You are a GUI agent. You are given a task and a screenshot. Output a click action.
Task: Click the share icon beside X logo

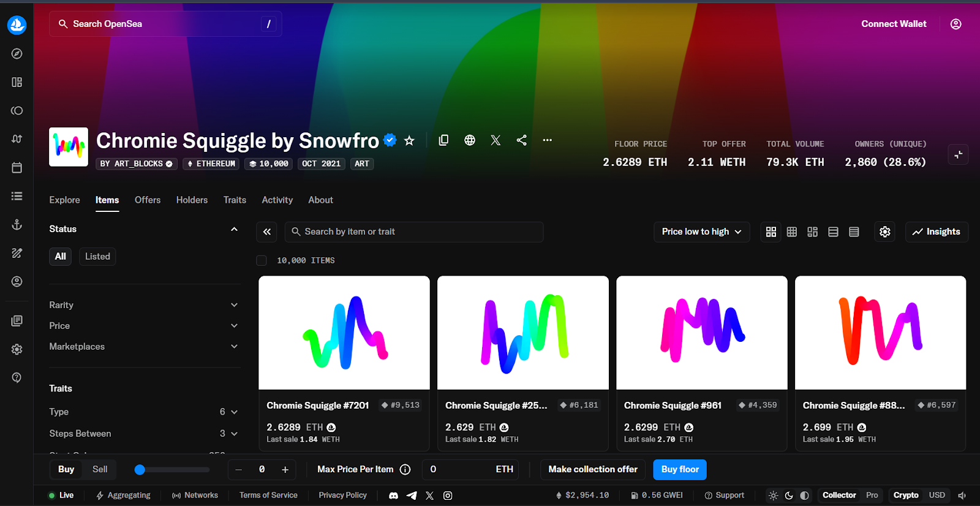coord(521,140)
